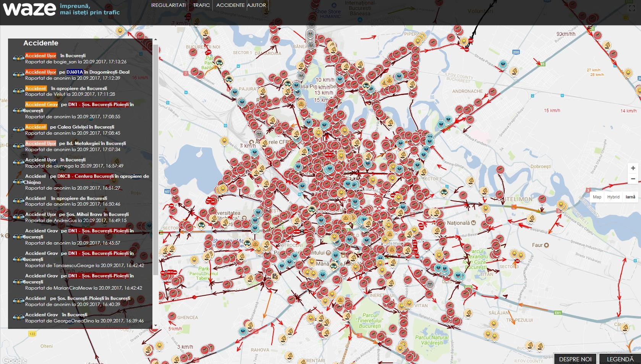Click accident icon beside Vinlut report

tap(18, 91)
